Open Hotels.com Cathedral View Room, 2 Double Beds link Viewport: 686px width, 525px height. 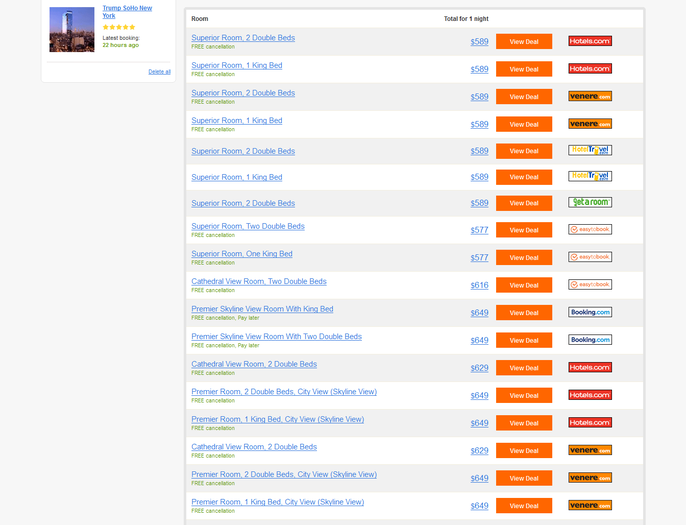[254, 364]
